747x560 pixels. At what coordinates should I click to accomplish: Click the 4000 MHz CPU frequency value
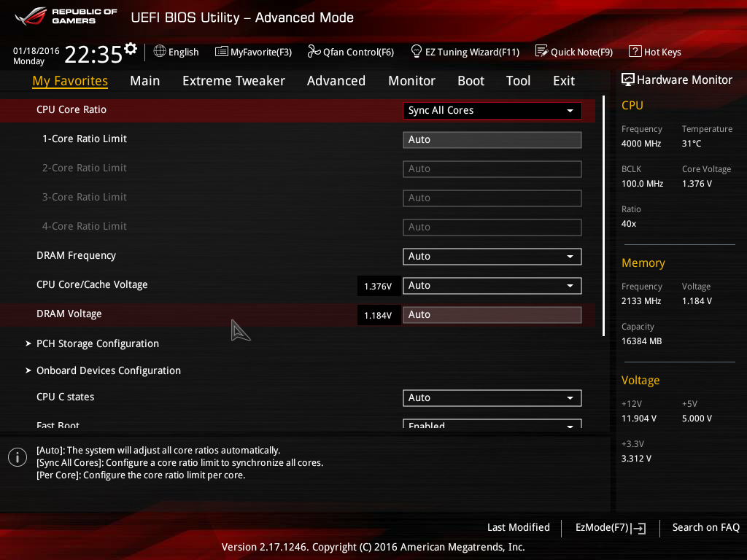641,144
